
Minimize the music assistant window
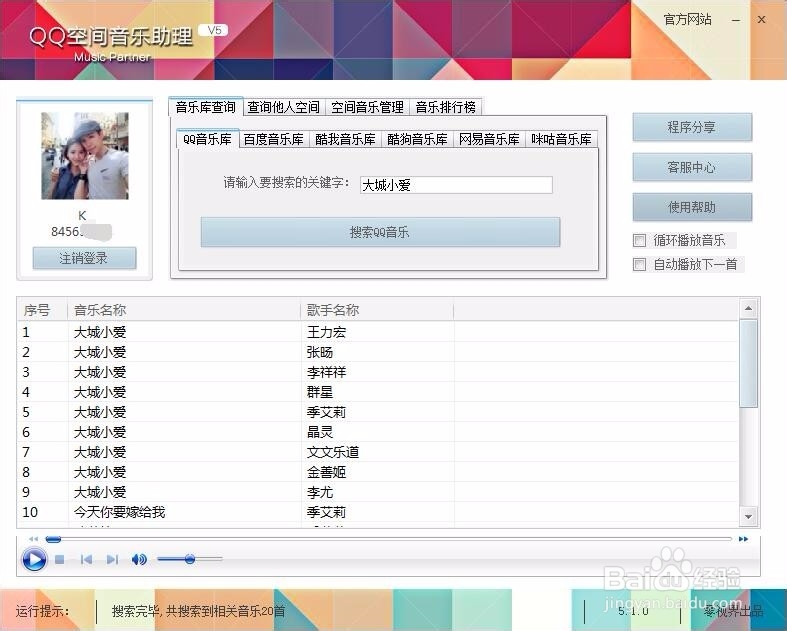point(736,20)
